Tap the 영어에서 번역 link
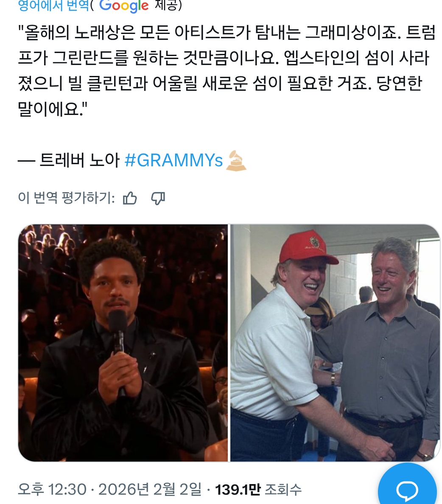Image resolution: width=442 pixels, height=504 pixels. coord(53,5)
